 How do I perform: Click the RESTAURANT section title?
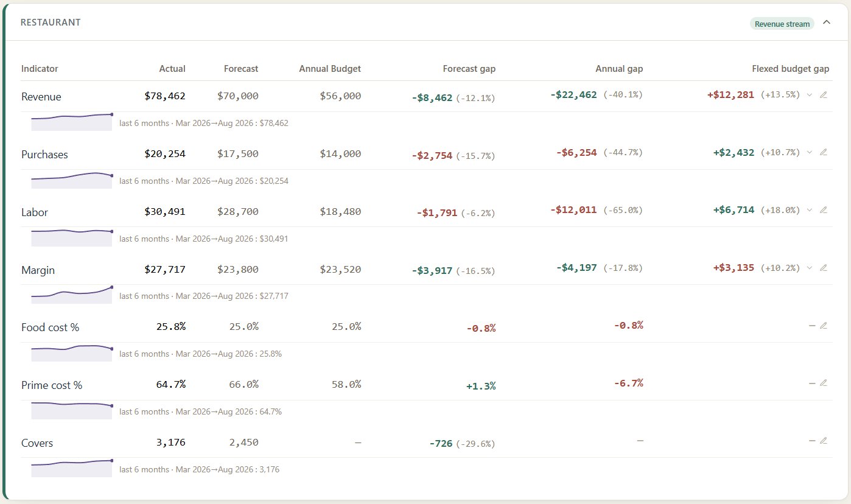(x=51, y=23)
